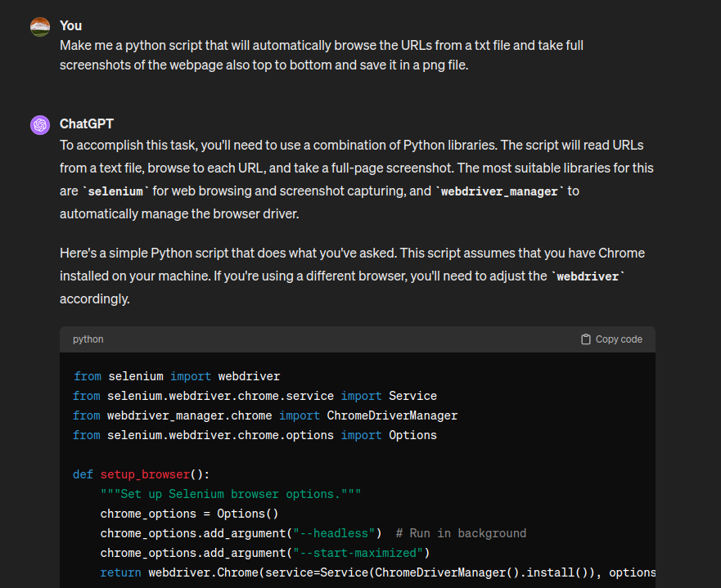Click the line 'chrome_options = Options()'
721x588 pixels.
pyautogui.click(x=189, y=514)
